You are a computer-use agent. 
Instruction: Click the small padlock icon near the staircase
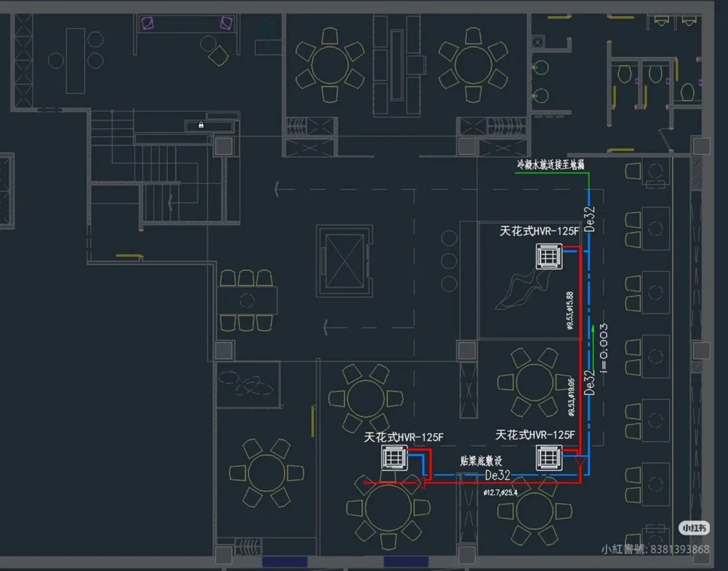coord(201,125)
